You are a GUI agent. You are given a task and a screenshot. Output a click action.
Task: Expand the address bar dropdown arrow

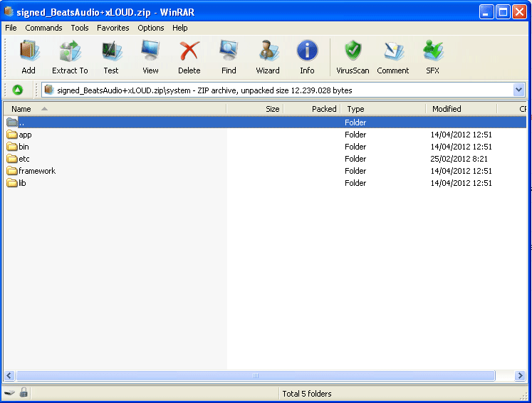518,90
